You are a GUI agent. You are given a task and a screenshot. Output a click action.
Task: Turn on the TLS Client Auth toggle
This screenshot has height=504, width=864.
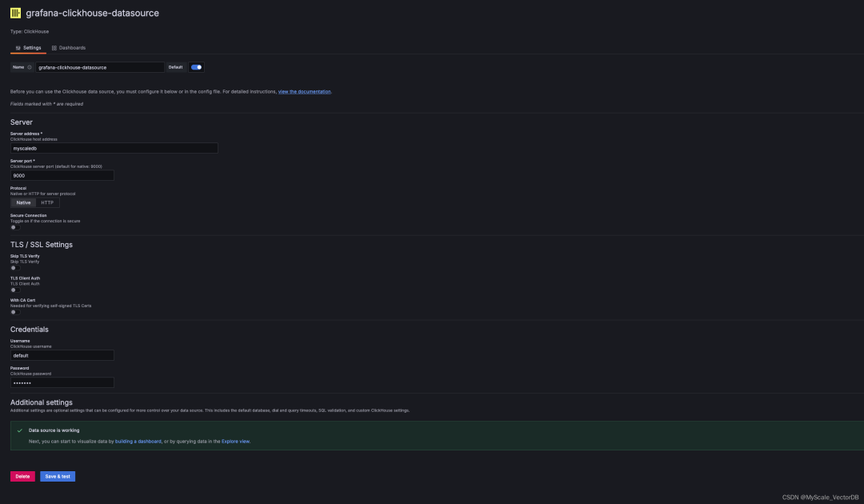pos(15,290)
